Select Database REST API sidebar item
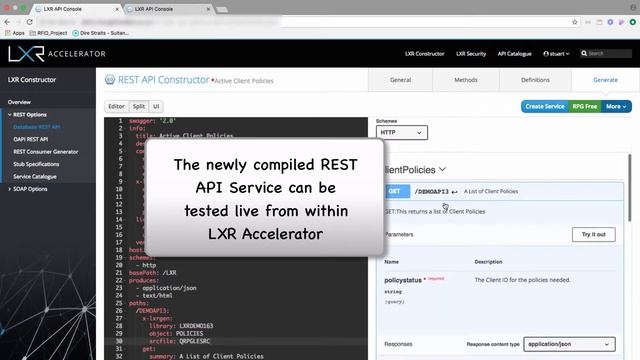This screenshot has width=640, height=360. (37, 127)
